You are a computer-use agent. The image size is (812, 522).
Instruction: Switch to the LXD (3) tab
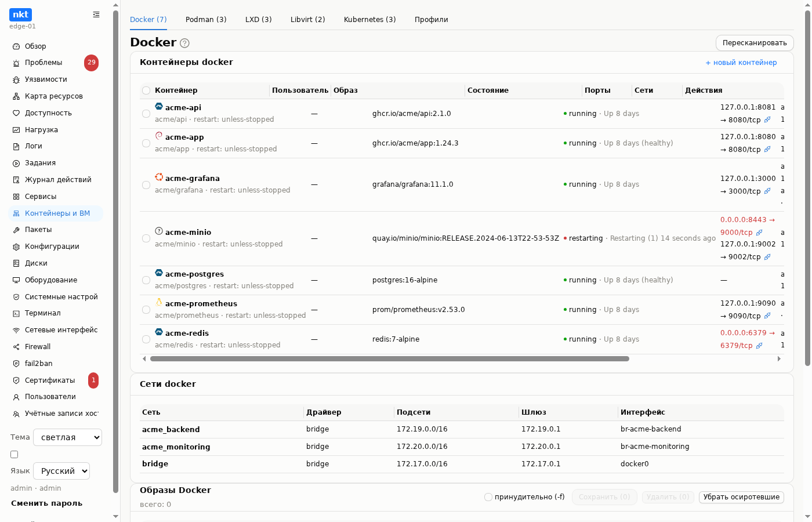[259, 20]
